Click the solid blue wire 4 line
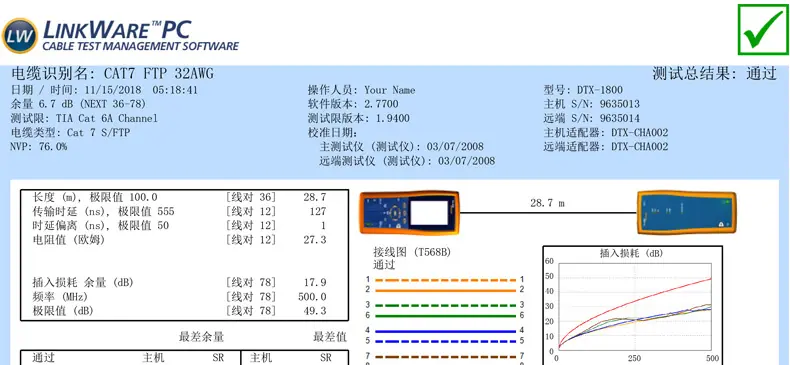This screenshot has width=790, height=365. pos(445,331)
